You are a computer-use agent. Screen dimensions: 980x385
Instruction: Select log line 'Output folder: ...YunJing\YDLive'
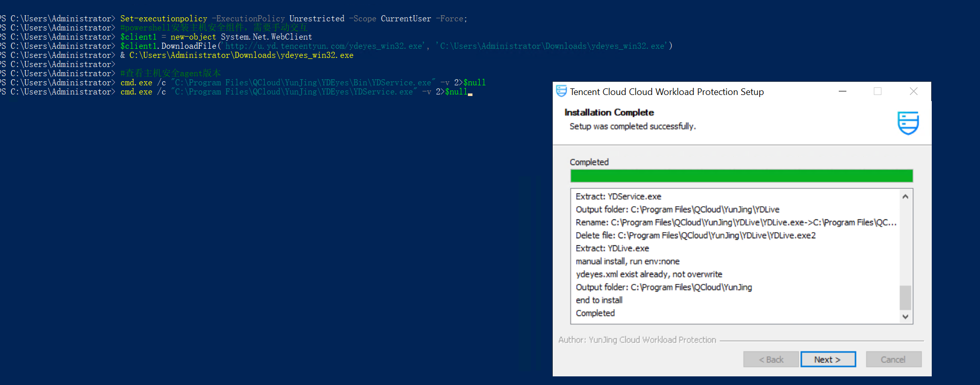click(x=677, y=209)
